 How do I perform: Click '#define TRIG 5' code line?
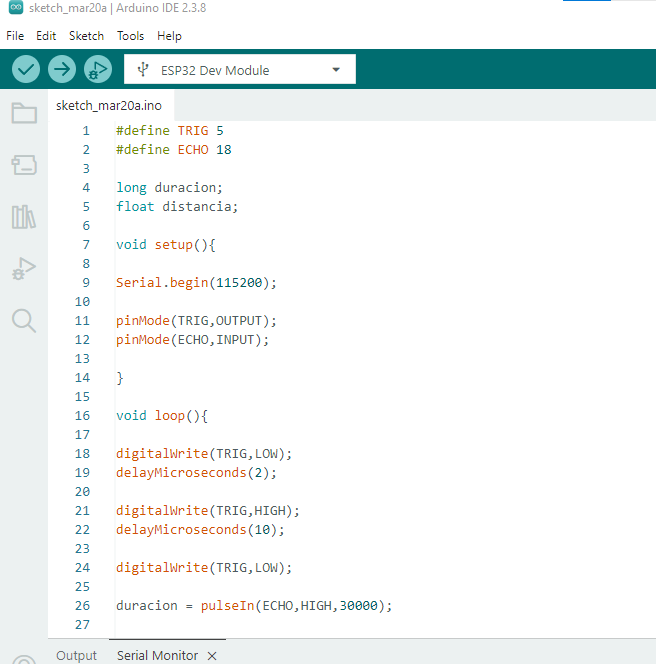click(x=170, y=130)
